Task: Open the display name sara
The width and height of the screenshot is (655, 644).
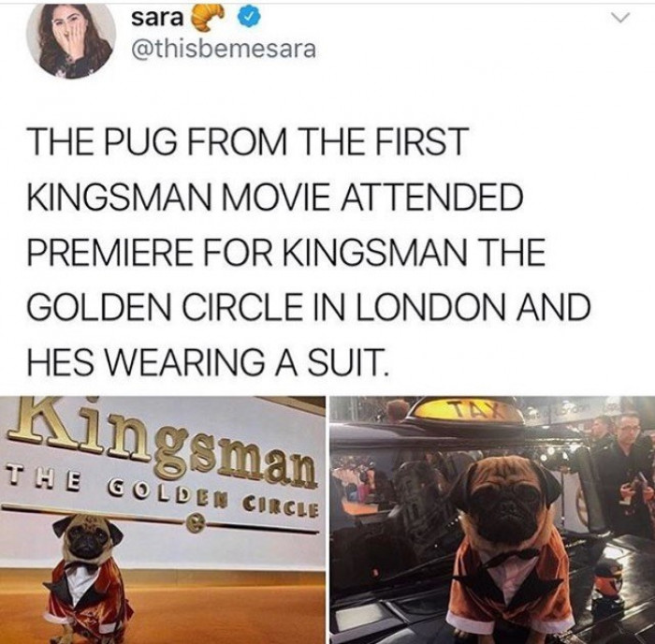Action: coord(157,18)
